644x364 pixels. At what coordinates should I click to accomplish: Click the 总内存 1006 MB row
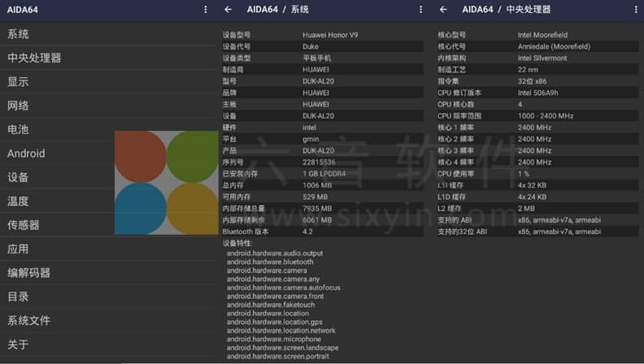pyautogui.click(x=323, y=185)
